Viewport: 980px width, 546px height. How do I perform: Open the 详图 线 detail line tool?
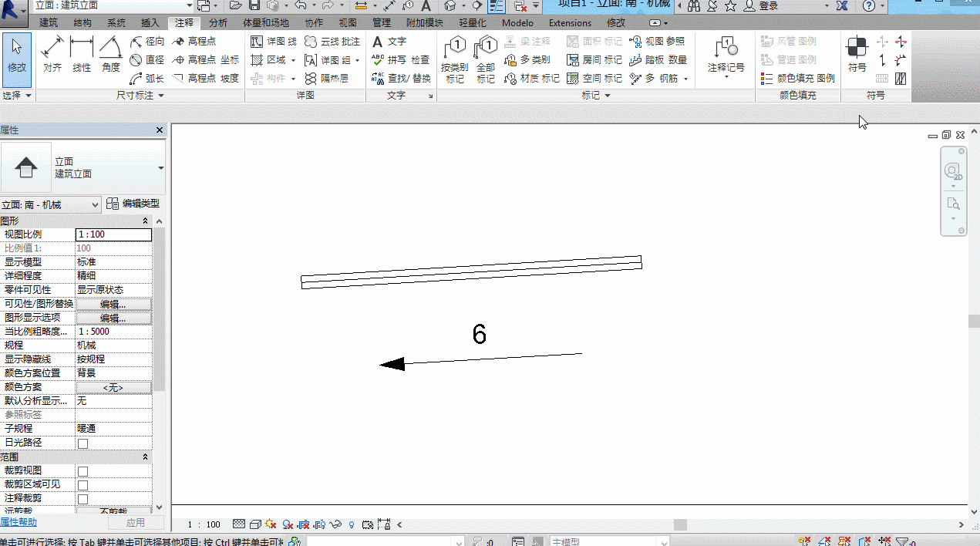pyautogui.click(x=274, y=42)
